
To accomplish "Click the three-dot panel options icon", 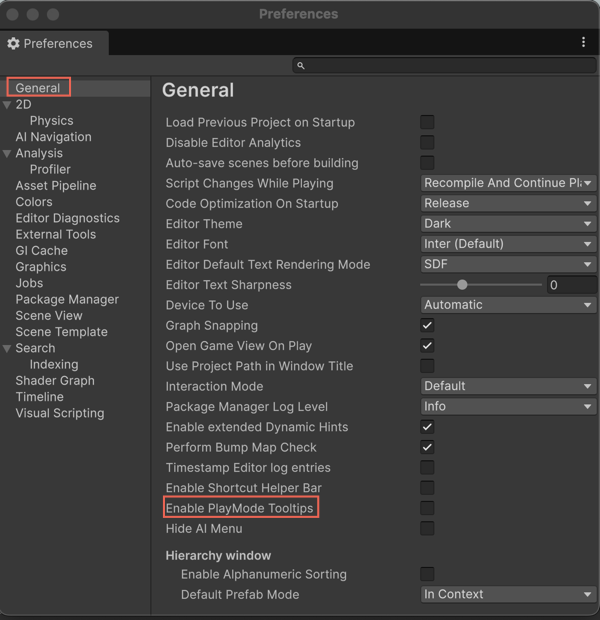I will pos(583,43).
